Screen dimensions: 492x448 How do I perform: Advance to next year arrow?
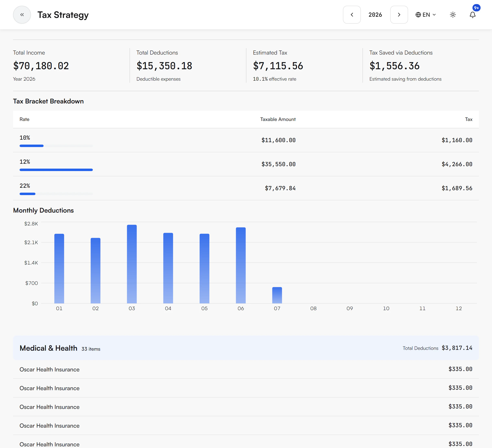point(399,15)
